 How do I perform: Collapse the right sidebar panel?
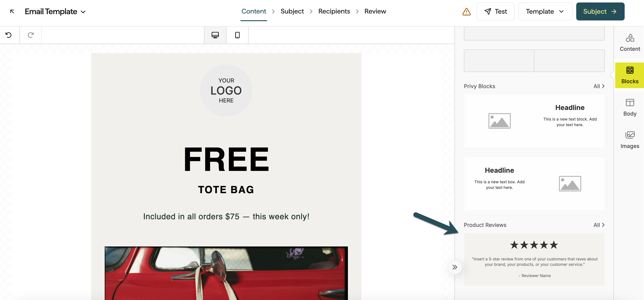click(x=454, y=267)
